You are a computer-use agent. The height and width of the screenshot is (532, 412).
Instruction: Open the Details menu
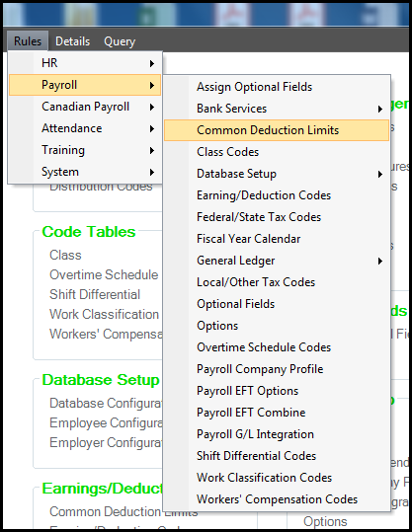73,41
